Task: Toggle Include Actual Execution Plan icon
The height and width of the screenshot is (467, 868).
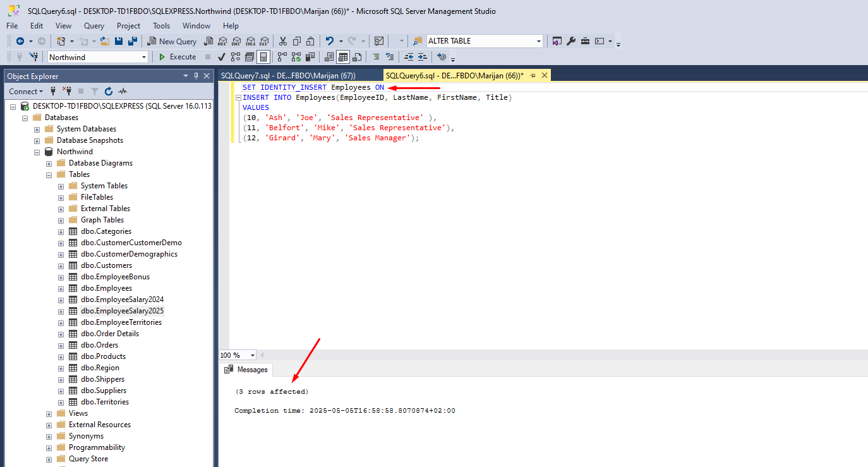Action: 282,57
